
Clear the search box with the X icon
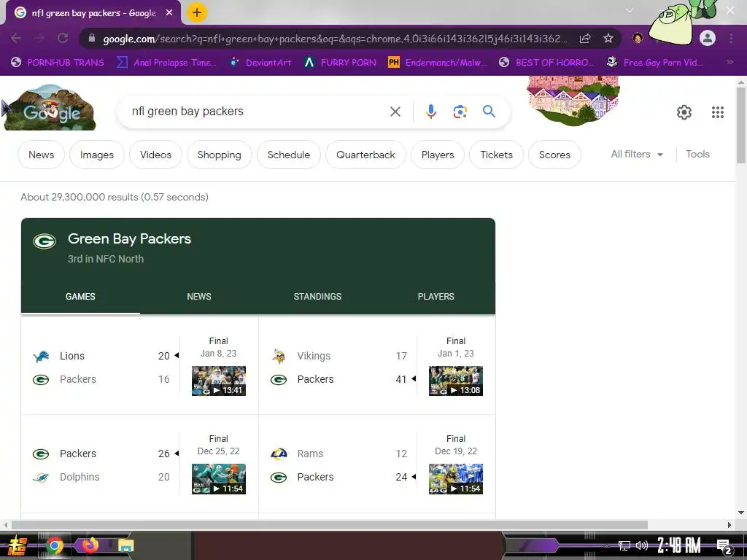395,112
